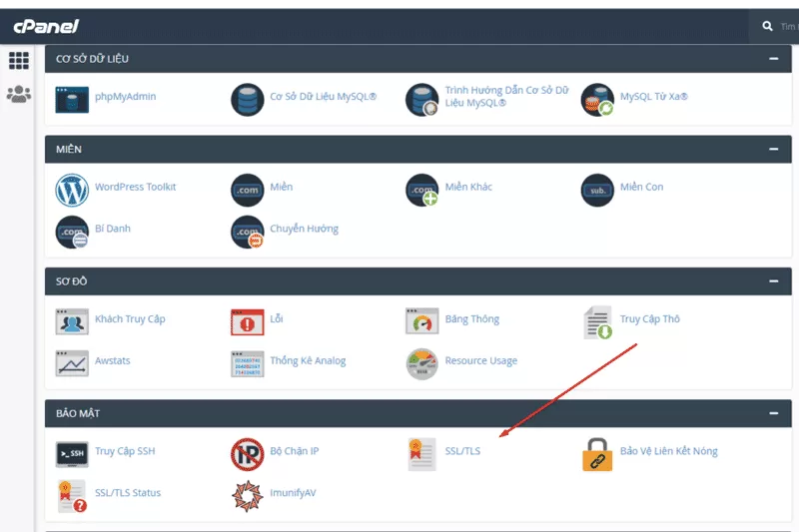Open the phpMyAdmin link

126,97
